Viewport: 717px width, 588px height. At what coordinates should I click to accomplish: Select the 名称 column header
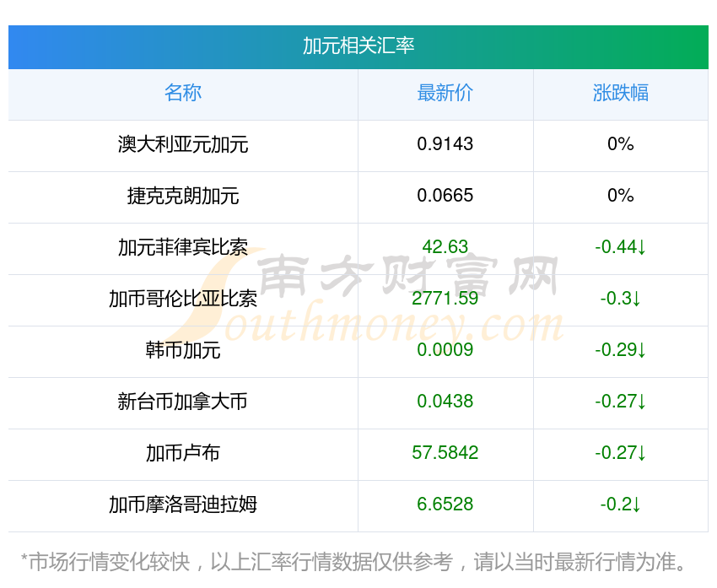(183, 93)
